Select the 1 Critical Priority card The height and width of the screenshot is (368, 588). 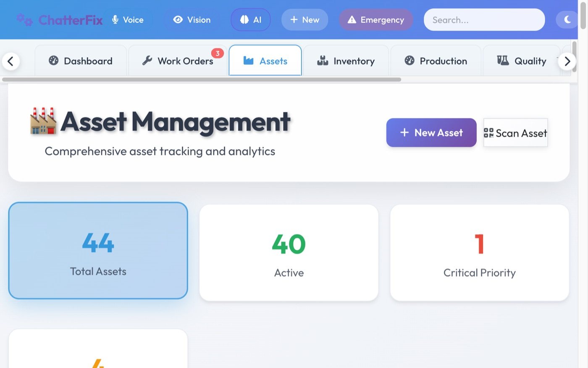(480, 253)
